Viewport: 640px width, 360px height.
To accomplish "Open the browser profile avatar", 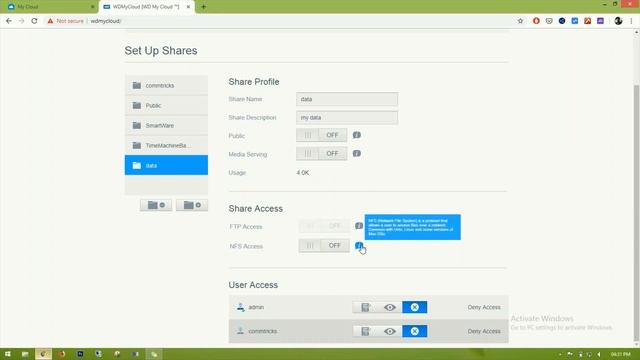I will 618,21.
